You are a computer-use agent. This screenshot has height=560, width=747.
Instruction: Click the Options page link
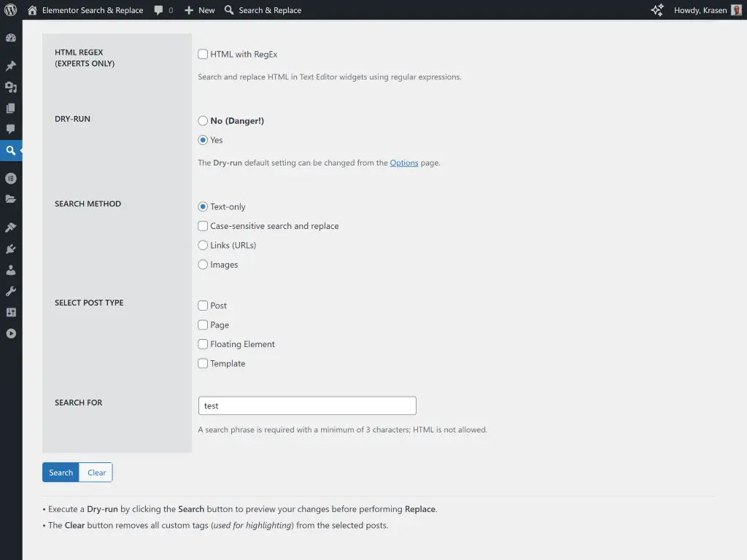(404, 163)
